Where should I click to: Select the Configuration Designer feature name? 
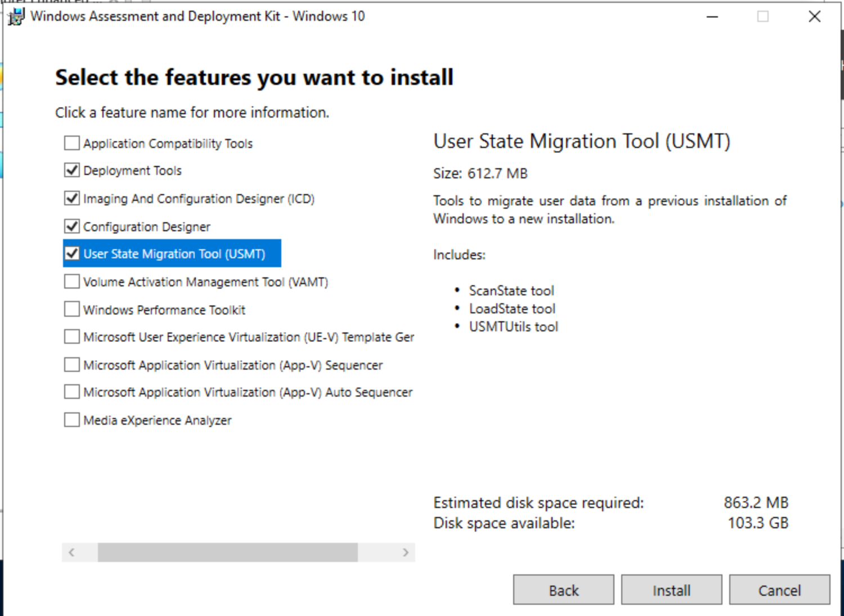(146, 227)
